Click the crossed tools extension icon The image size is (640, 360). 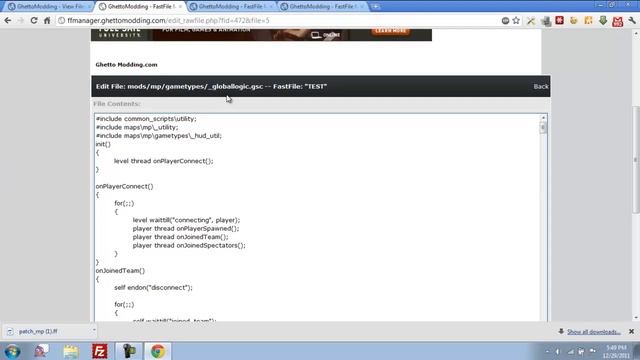(x=531, y=20)
